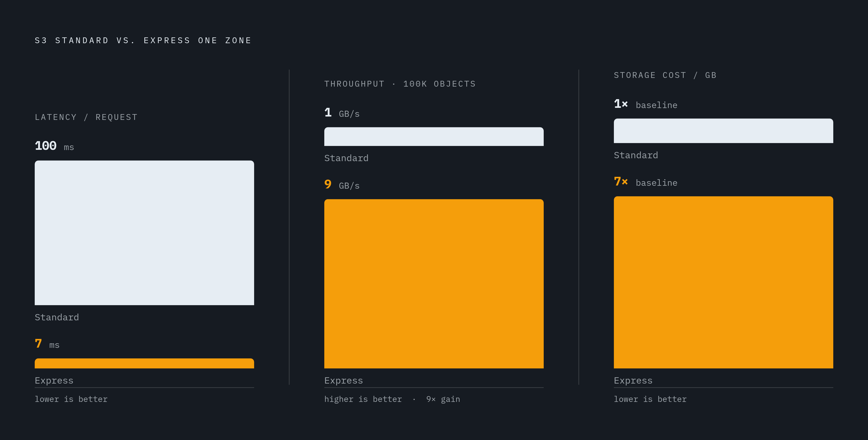This screenshot has width=868, height=440.
Task: Click the white Standard storage cost bar
Action: [723, 131]
